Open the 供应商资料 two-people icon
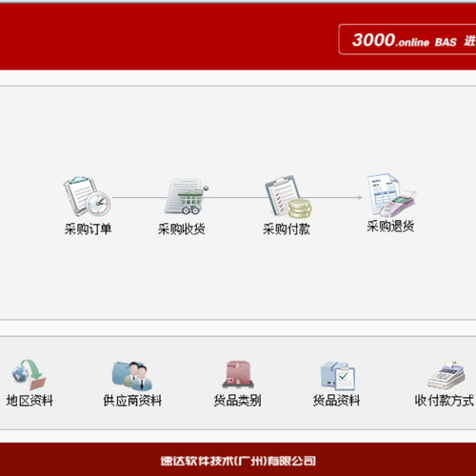 pyautogui.click(x=132, y=376)
